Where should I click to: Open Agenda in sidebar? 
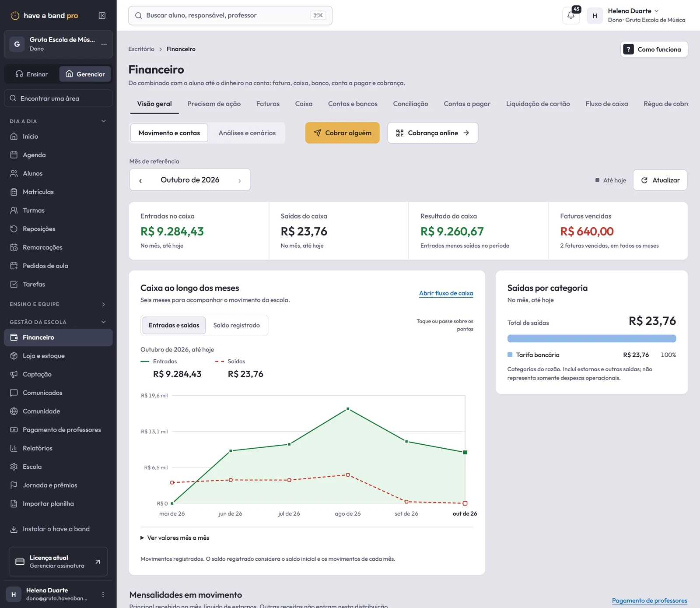[58, 155]
